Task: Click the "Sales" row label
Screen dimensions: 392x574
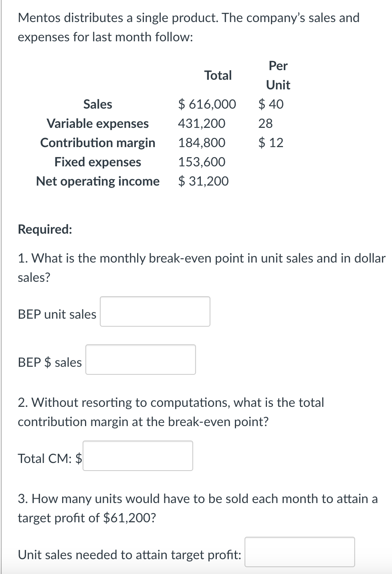Action: point(97,104)
